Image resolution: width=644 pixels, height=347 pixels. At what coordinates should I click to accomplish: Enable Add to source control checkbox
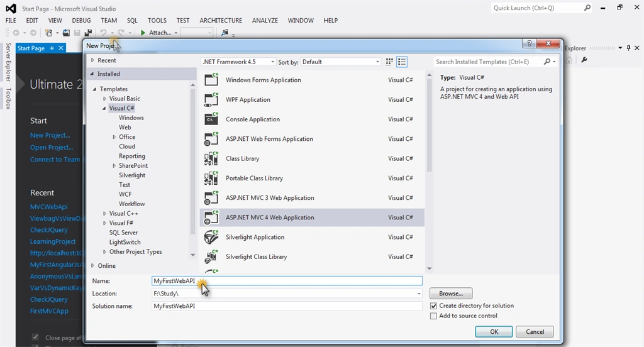(x=433, y=316)
